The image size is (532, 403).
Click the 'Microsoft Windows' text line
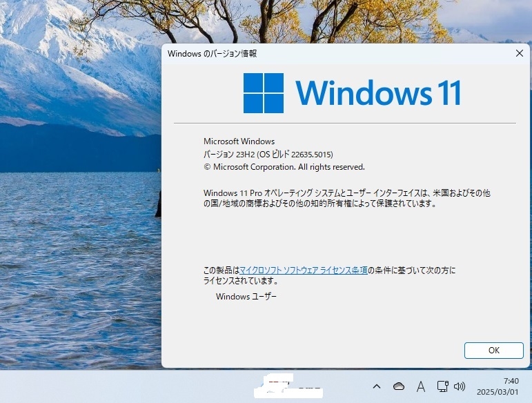click(239, 141)
